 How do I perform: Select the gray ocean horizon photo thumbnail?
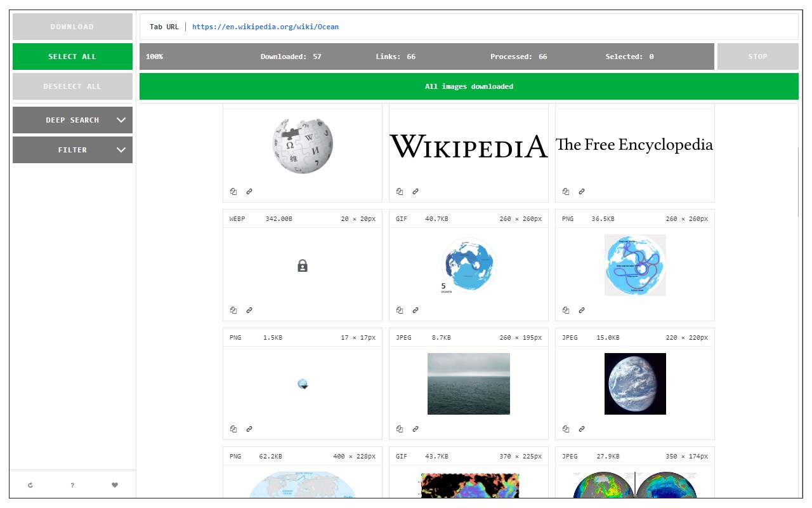click(469, 384)
